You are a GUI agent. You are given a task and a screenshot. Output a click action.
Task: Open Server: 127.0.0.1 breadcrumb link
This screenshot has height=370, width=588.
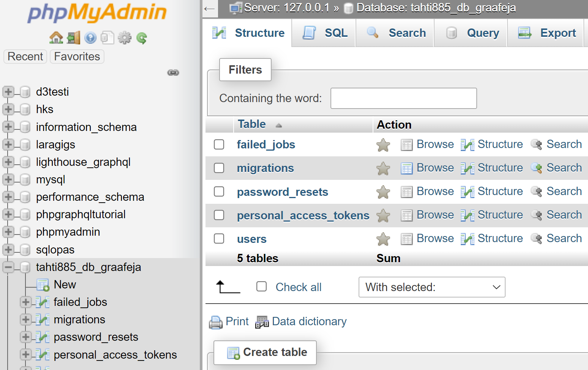pos(287,8)
